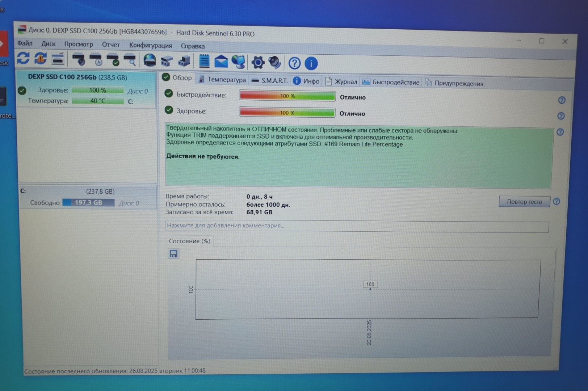Open settings via the gear icon

pos(258,63)
